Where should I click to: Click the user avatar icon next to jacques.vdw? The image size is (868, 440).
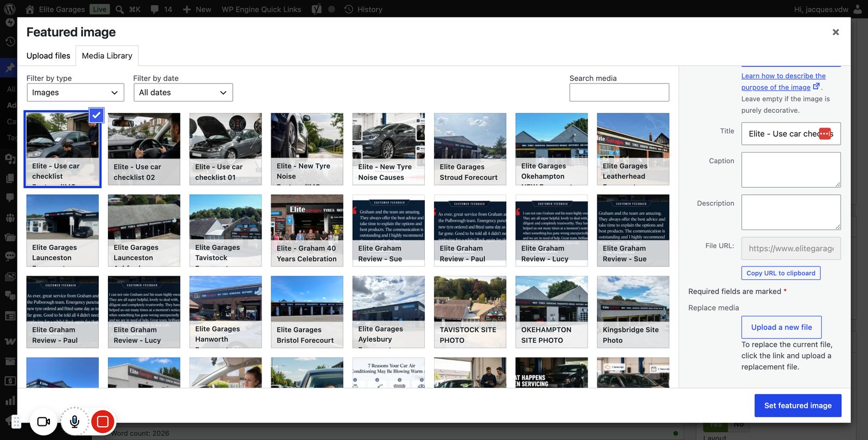coord(858,9)
